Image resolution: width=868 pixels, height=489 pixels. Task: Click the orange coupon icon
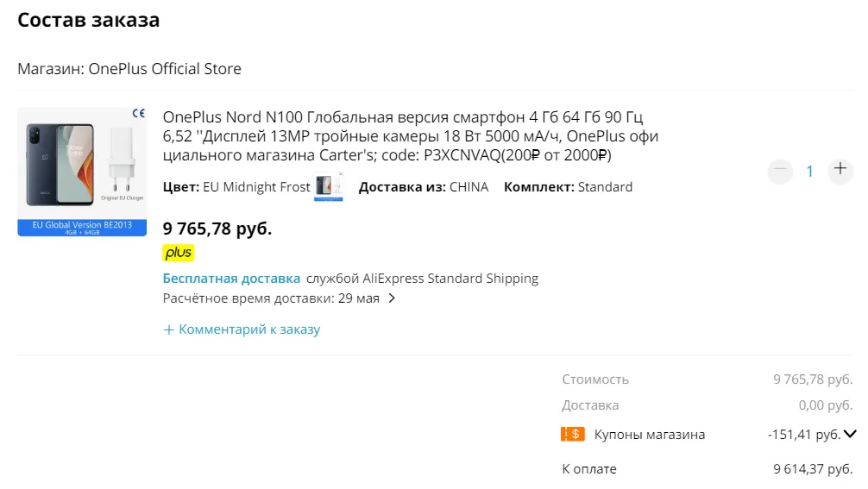pyautogui.click(x=573, y=435)
